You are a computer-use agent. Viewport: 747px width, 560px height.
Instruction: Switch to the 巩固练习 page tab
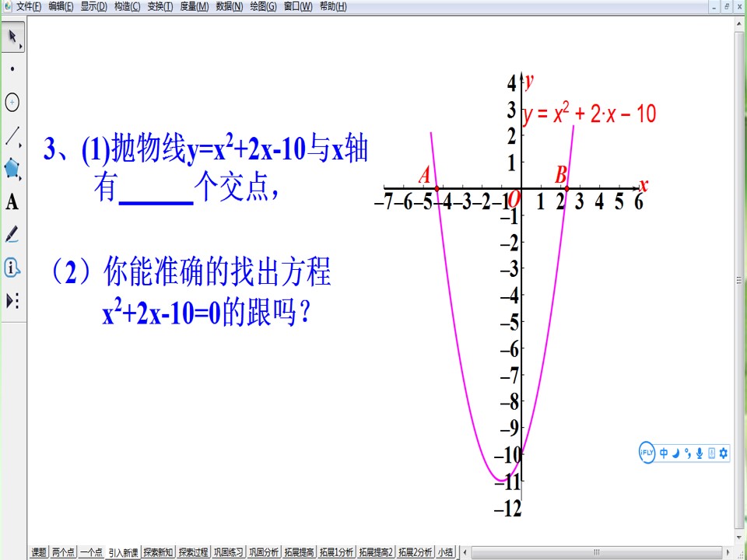[x=228, y=552]
